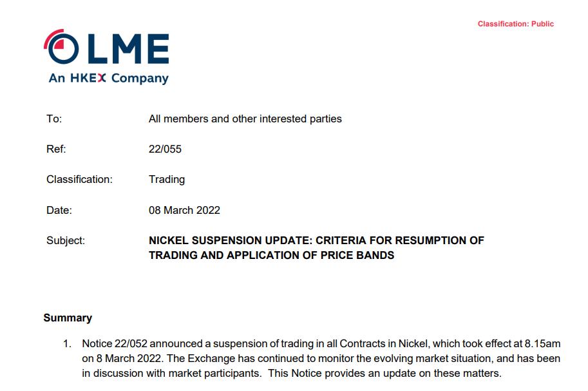Click the "Trading" classification value
Image resolution: width=588 pixels, height=391 pixels.
pyautogui.click(x=167, y=179)
